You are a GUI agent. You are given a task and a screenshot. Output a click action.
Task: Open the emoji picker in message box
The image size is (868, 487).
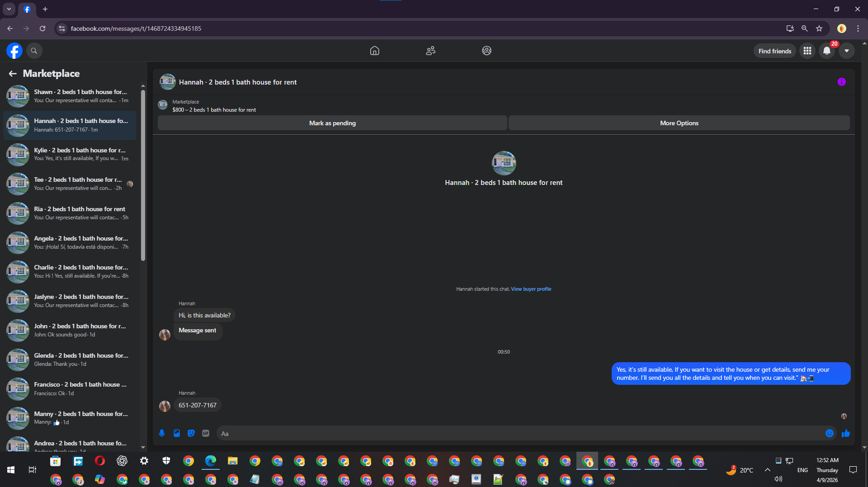(x=830, y=433)
